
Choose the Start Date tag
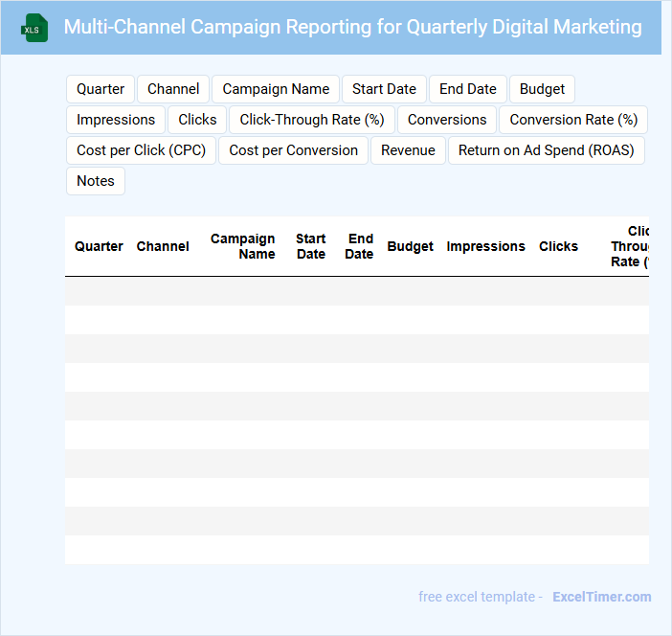pyautogui.click(x=384, y=89)
